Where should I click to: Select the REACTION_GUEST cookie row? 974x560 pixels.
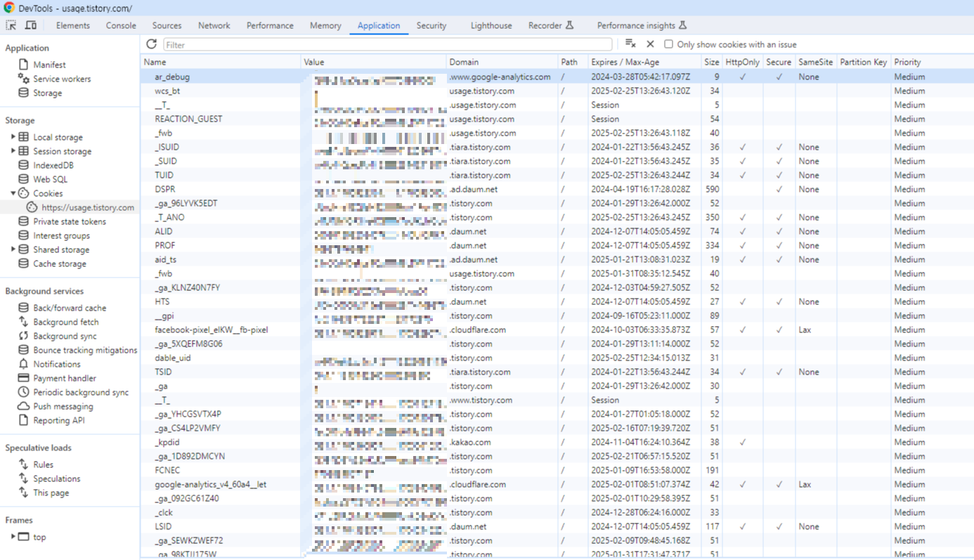(x=557, y=119)
